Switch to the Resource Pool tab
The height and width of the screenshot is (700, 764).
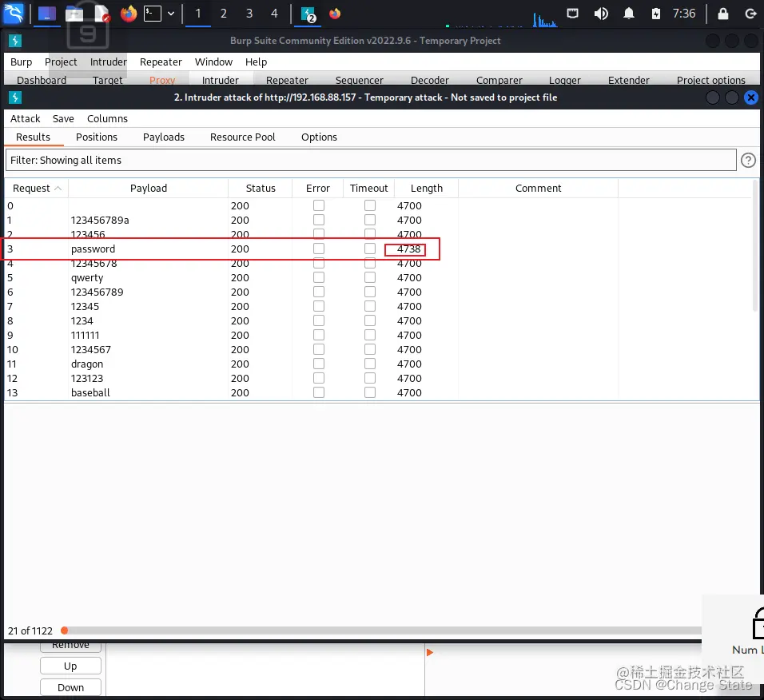click(x=243, y=137)
